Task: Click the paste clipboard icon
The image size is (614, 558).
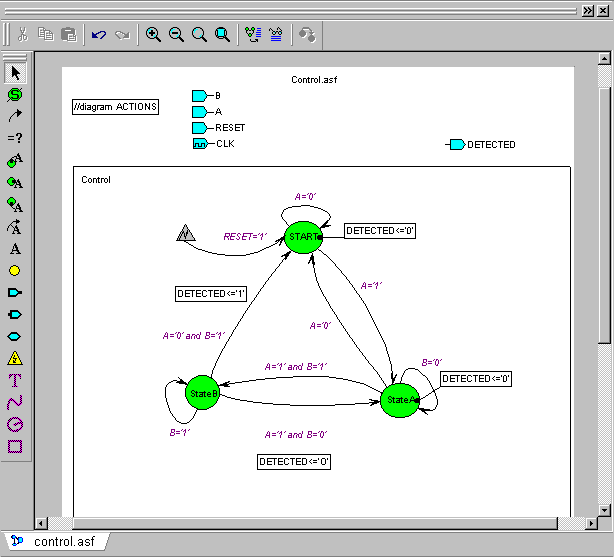Action: pyautogui.click(x=68, y=35)
